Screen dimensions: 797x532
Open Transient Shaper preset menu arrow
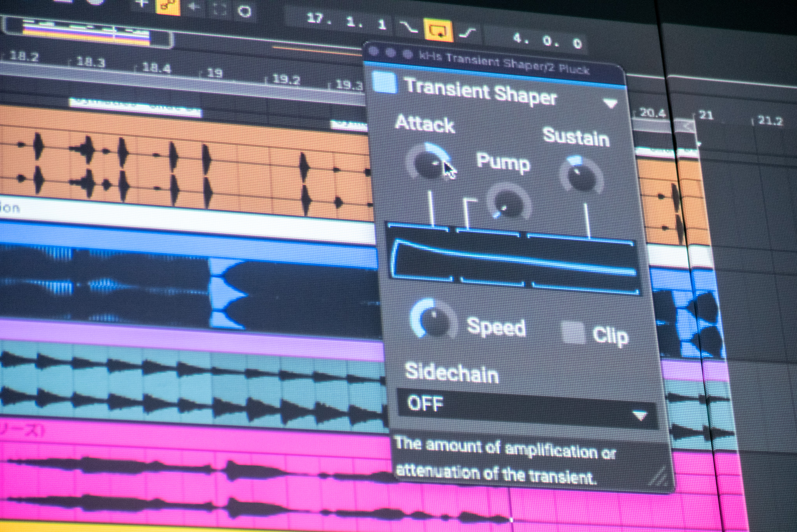tap(610, 103)
